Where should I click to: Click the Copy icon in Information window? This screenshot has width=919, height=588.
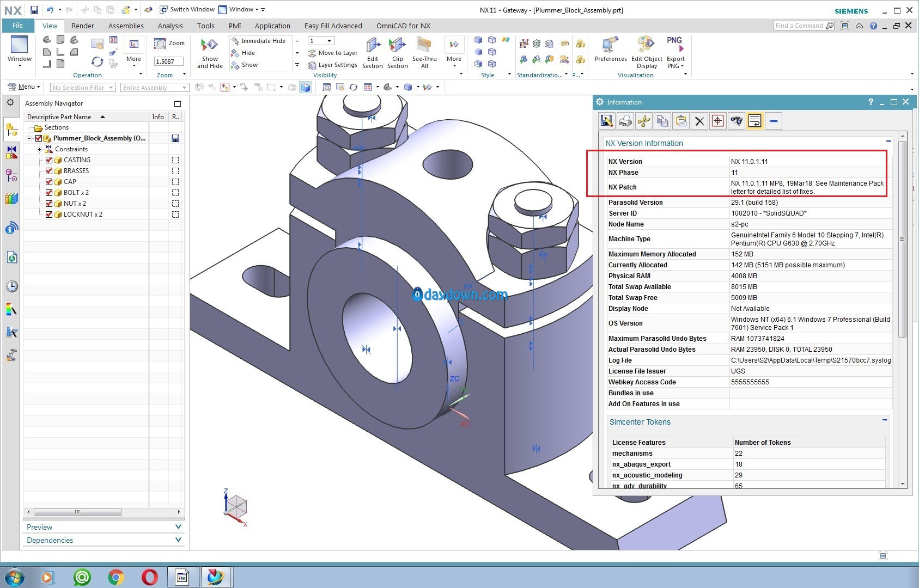pos(662,121)
